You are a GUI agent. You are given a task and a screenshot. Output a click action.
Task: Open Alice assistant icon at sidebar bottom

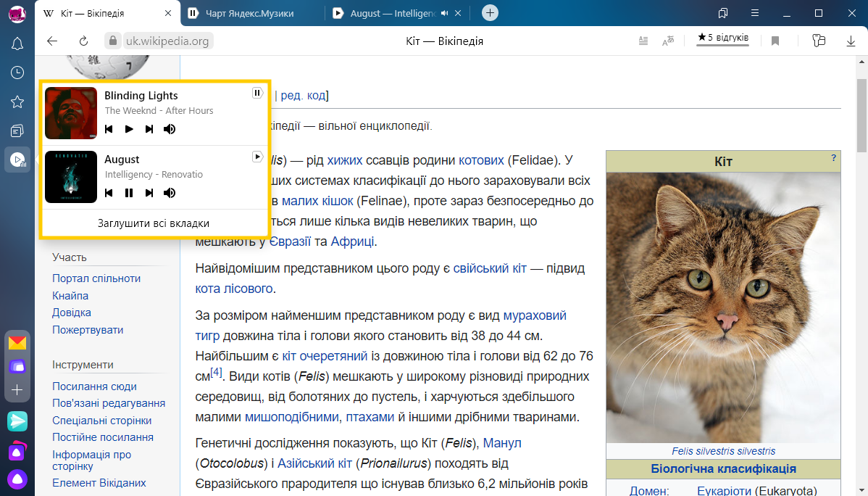[x=17, y=479]
